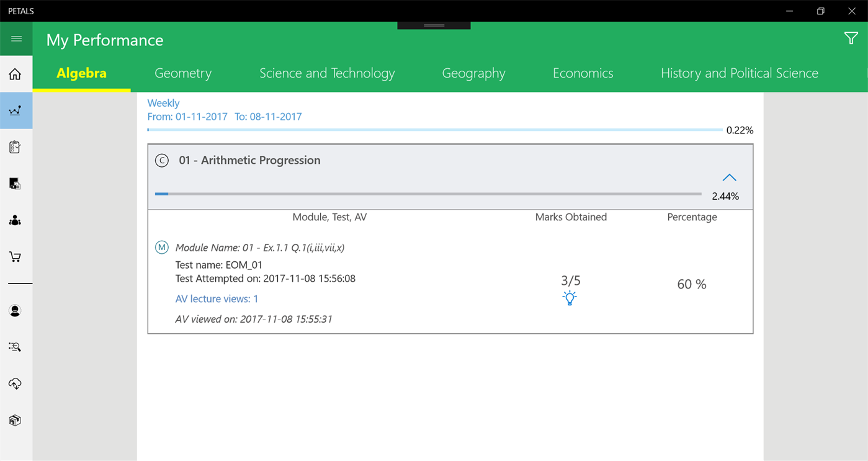The height and width of the screenshot is (461, 868).
Task: Open the Weekly period selector
Action: pyautogui.click(x=163, y=102)
